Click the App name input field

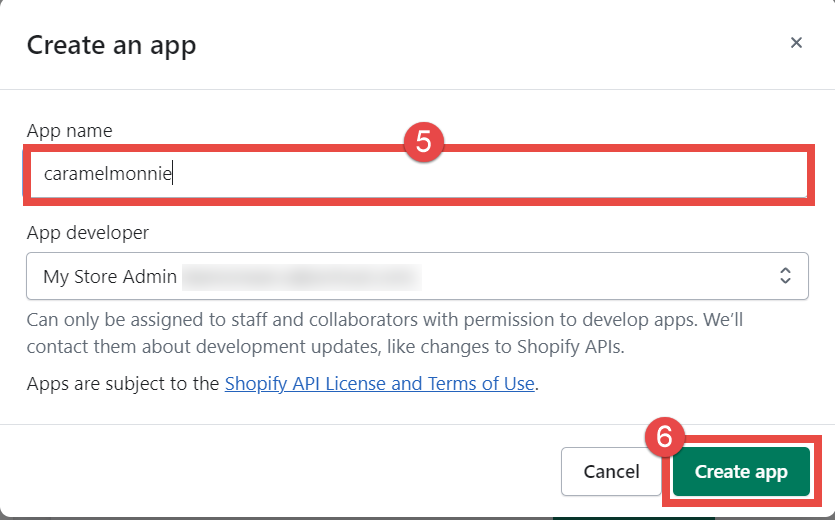(x=419, y=174)
